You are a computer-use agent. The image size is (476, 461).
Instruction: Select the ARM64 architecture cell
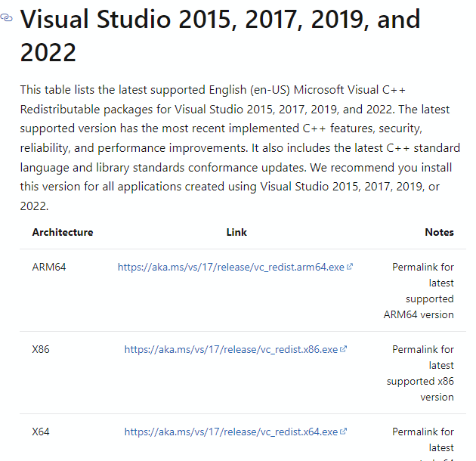coord(49,267)
